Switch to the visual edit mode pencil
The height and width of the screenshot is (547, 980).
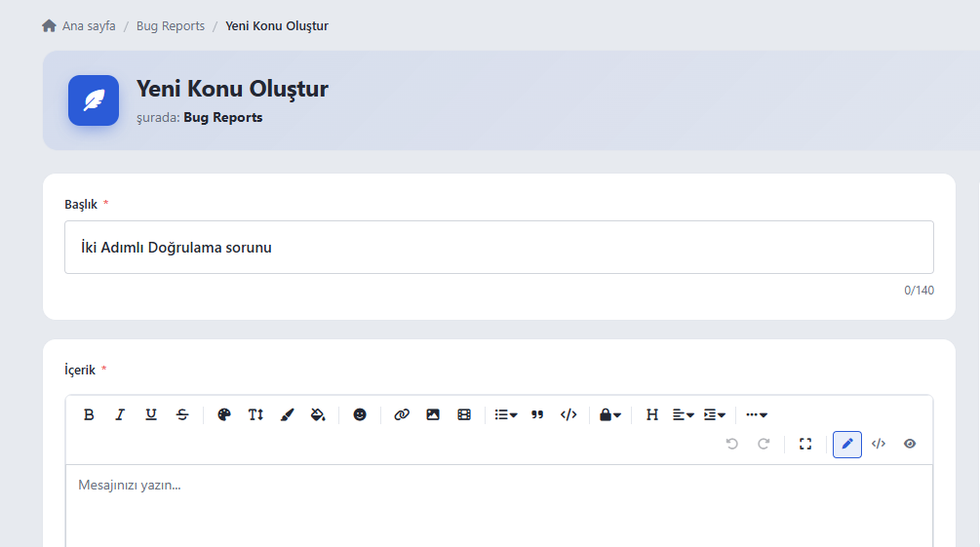pyautogui.click(x=846, y=444)
